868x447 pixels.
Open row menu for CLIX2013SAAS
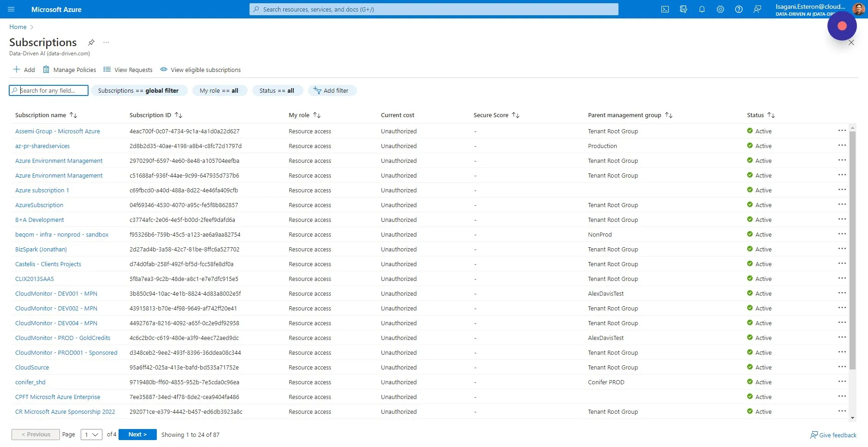842,278
